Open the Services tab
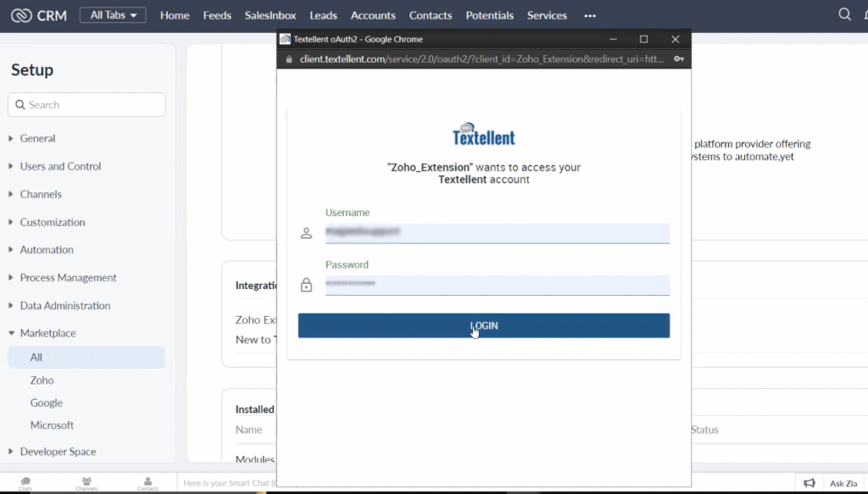This screenshot has height=494, width=868. point(547,15)
